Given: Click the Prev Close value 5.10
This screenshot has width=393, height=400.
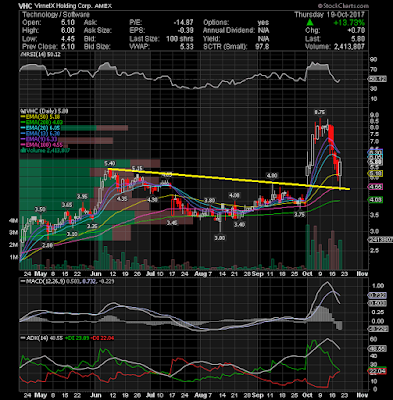Looking at the screenshot, I should pyautogui.click(x=67, y=47).
